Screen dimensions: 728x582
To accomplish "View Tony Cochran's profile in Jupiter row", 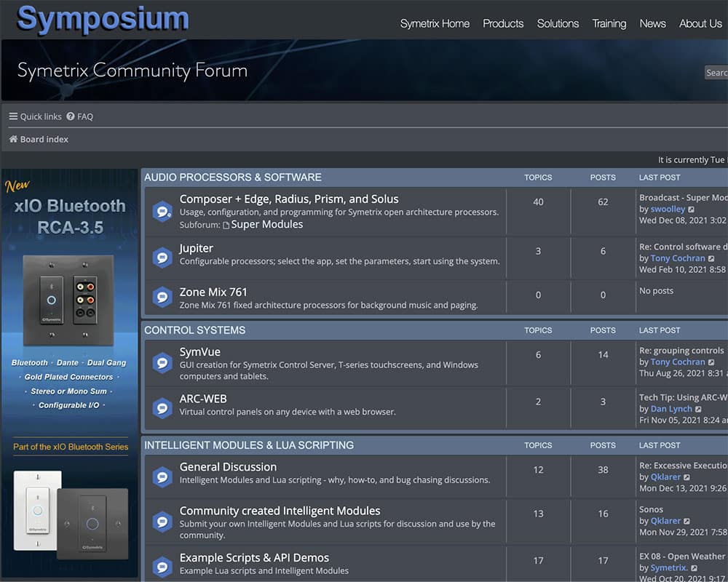I will point(678,258).
